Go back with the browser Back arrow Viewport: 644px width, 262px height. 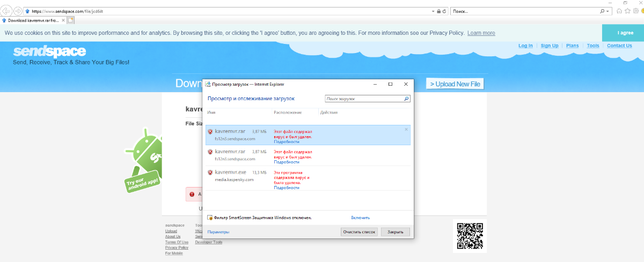6,11
